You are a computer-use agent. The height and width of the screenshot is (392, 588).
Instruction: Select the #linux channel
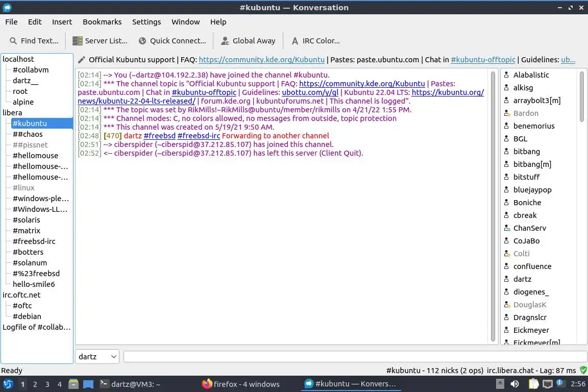[x=23, y=187]
